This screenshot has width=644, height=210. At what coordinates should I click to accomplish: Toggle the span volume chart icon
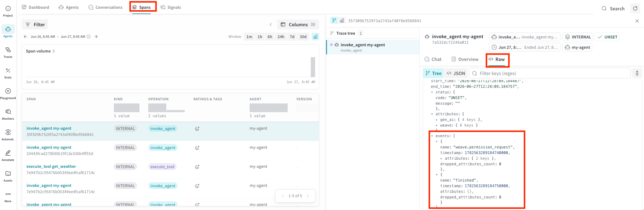(x=315, y=37)
